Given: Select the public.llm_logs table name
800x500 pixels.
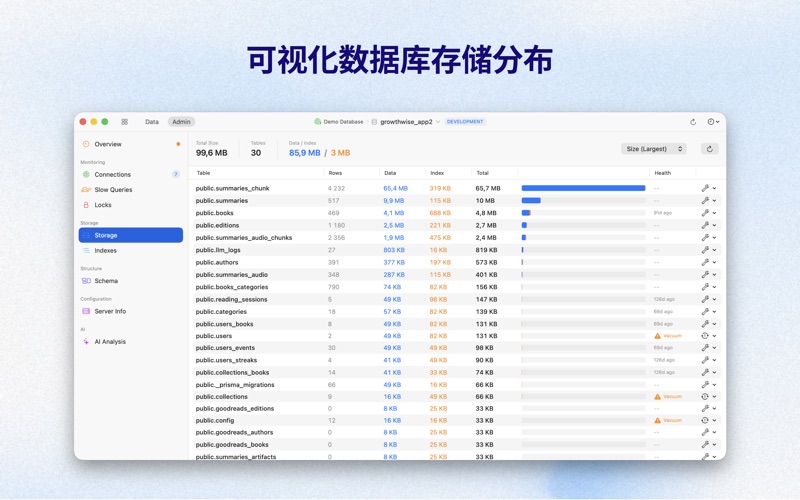Looking at the screenshot, I should pos(218,250).
